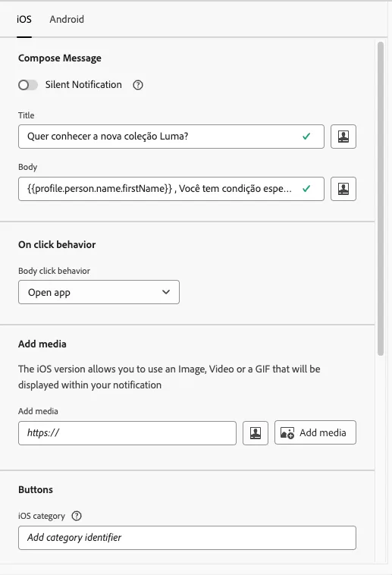
Task: Switch to the Android tab
Action: [67, 19]
